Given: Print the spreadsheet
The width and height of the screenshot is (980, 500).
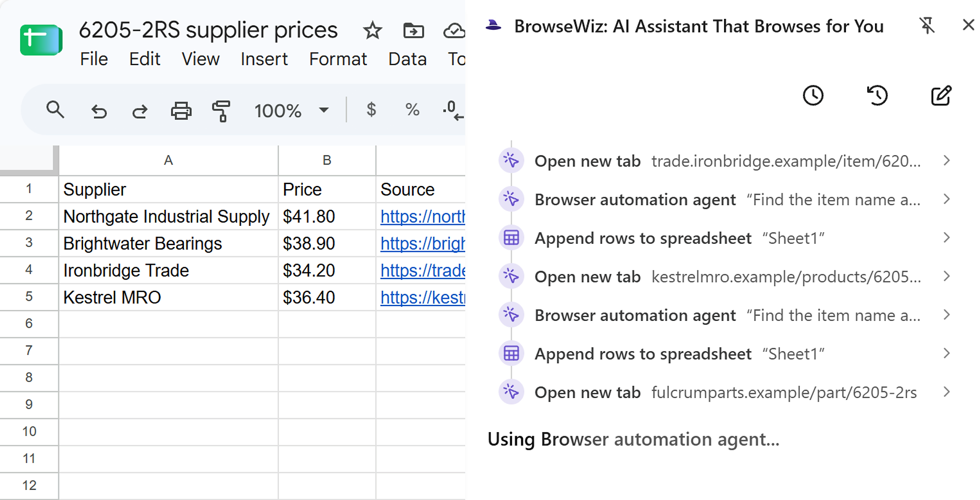Looking at the screenshot, I should pos(181,111).
